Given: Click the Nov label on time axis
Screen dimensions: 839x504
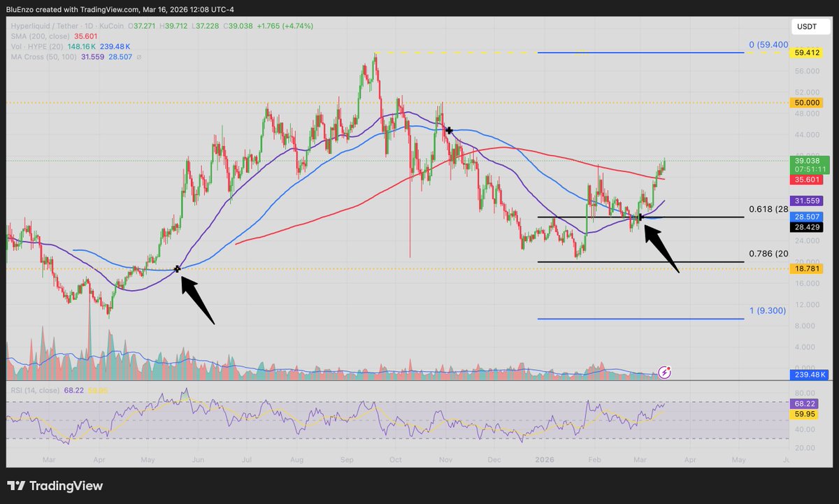Looking at the screenshot, I should point(446,461).
